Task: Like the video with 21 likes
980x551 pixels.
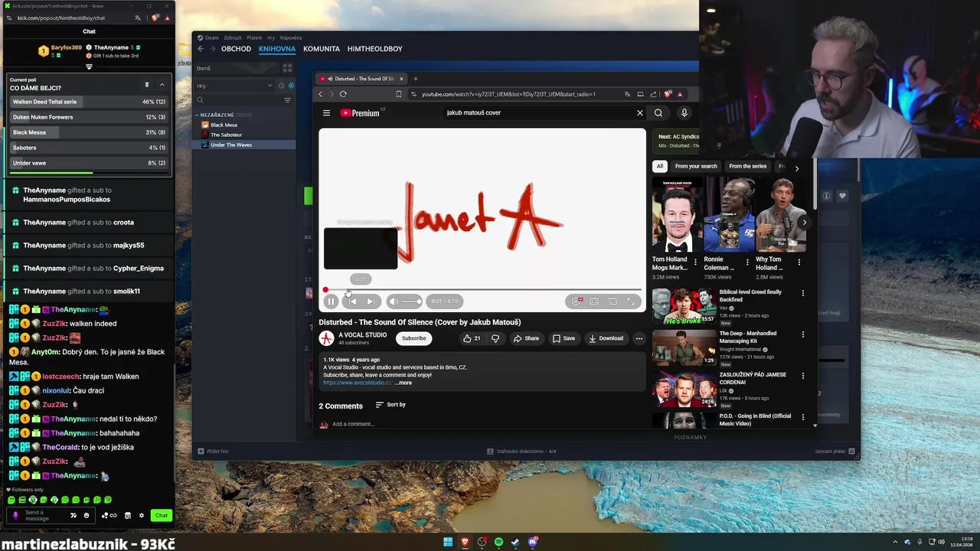Action: (x=472, y=338)
